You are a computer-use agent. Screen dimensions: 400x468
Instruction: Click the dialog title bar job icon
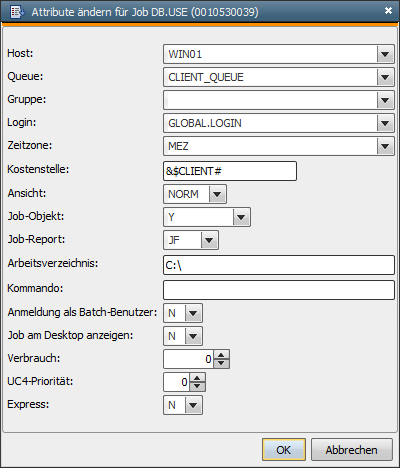17,12
